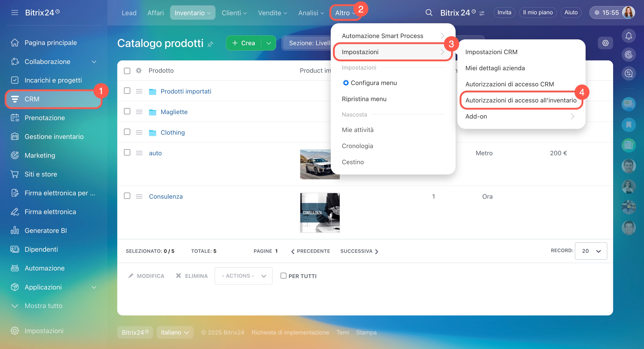Screen dimensions: 644x349
Task: Open the Prodotti importati folder link
Action: pos(186,91)
